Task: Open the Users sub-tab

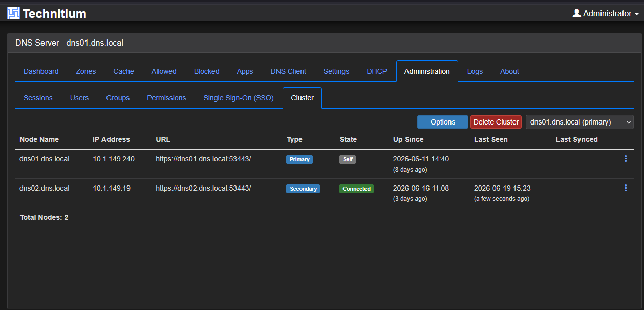Action: [79, 98]
